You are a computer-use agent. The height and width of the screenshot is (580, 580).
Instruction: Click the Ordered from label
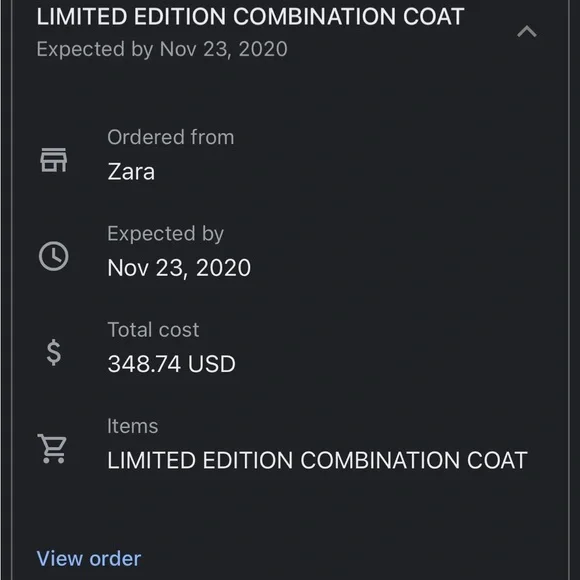pos(171,137)
